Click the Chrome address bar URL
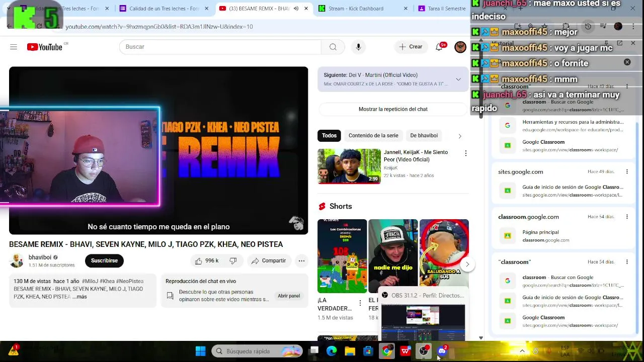Image resolution: width=644 pixels, height=362 pixels. [x=159, y=27]
